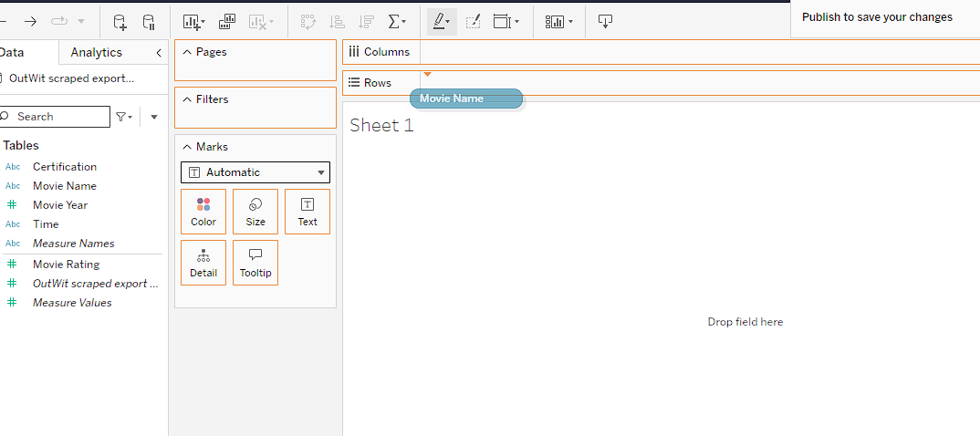Viewport: 980px width, 436px height.
Task: Click the New Worksheet toolbar icon
Action: [193, 21]
